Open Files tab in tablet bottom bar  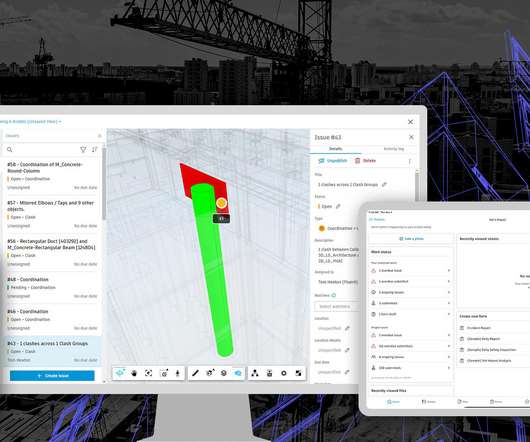tap(463, 402)
